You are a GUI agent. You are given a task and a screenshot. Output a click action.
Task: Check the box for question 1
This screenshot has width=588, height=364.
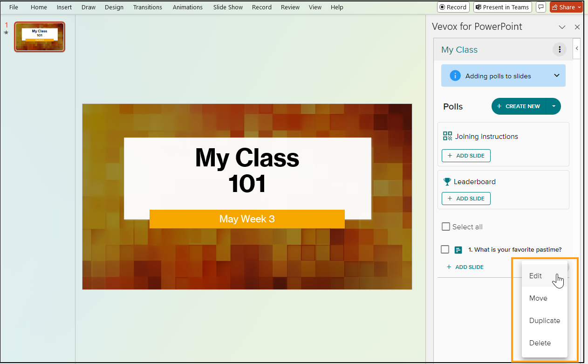click(445, 249)
